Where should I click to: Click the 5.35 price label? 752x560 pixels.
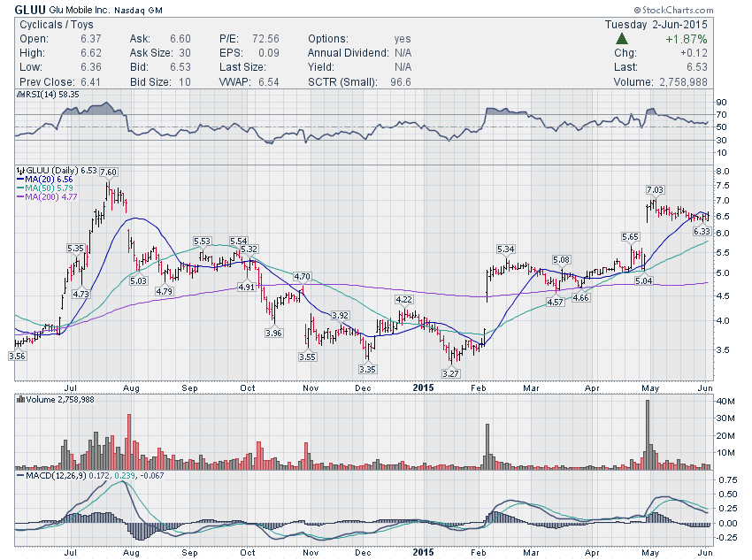pyautogui.click(x=75, y=249)
